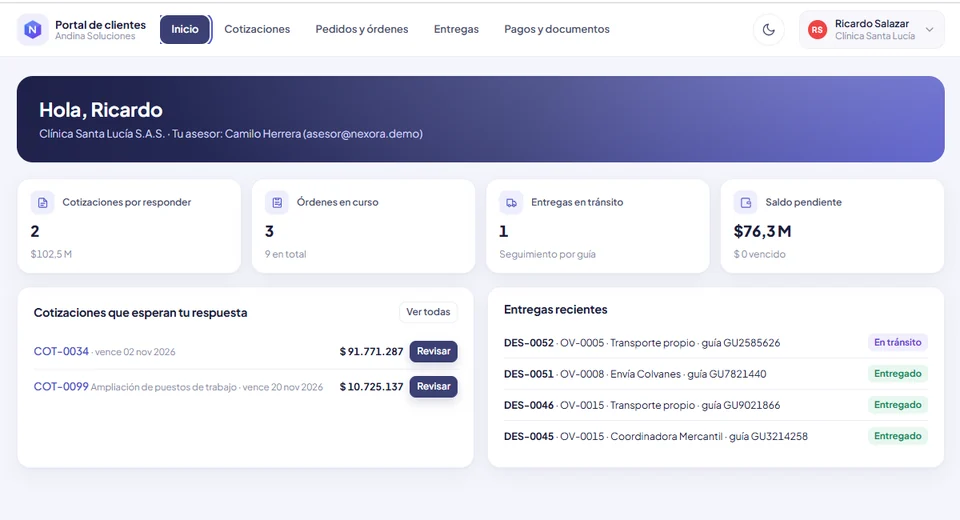Click the Entregado badge for DES-0046
Viewport: 960px width, 520px height.
(x=898, y=405)
